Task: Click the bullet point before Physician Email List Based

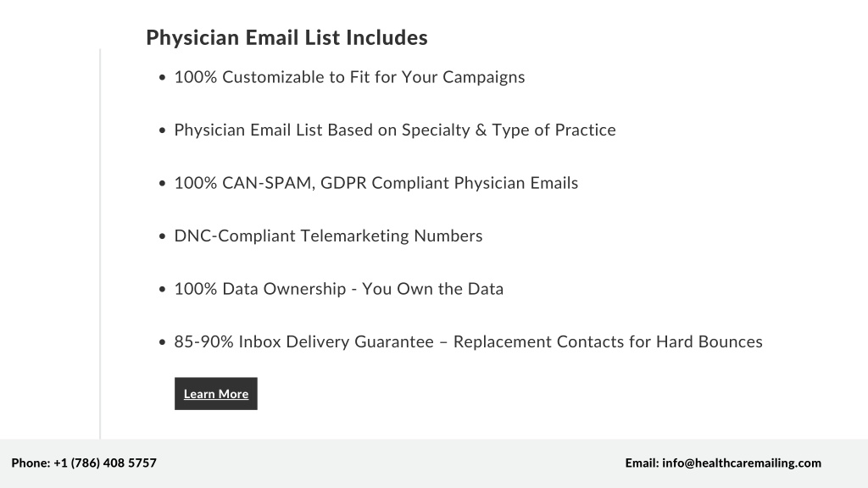Action: [162, 130]
